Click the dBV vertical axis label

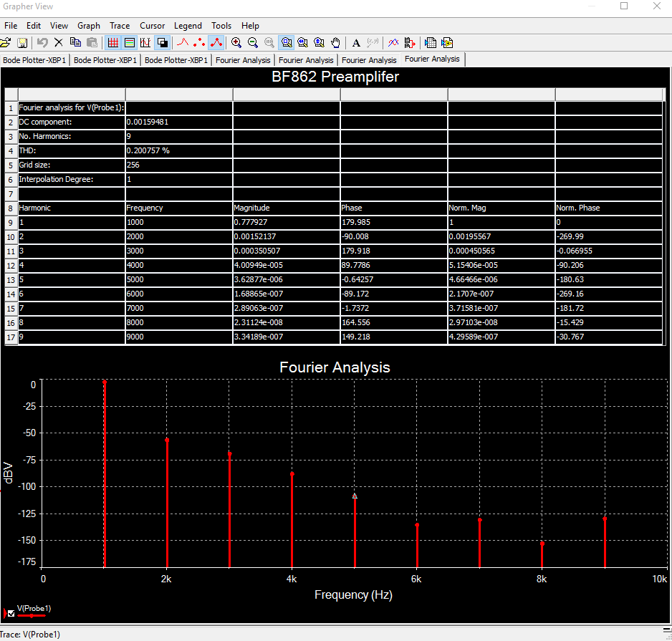tap(8, 473)
